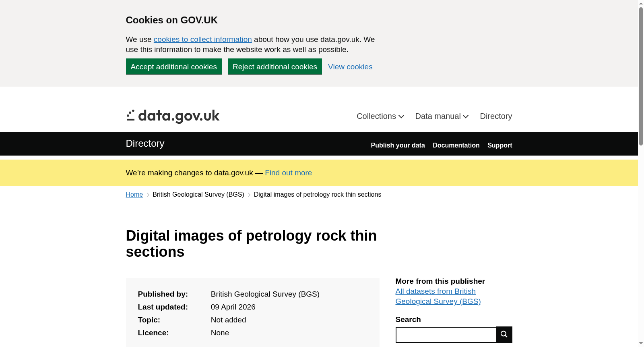Open cookies to collect information link
Viewport: 644px width, 347px height.
click(x=202, y=39)
